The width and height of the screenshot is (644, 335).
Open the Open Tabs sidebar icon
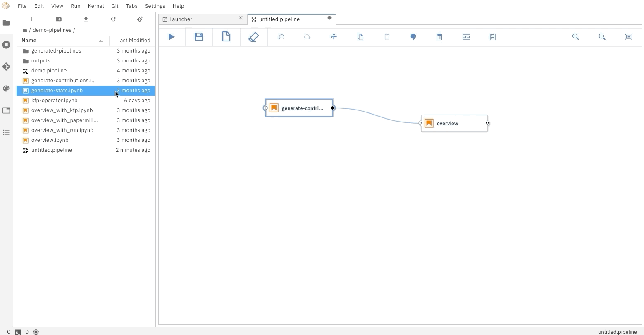(6, 110)
